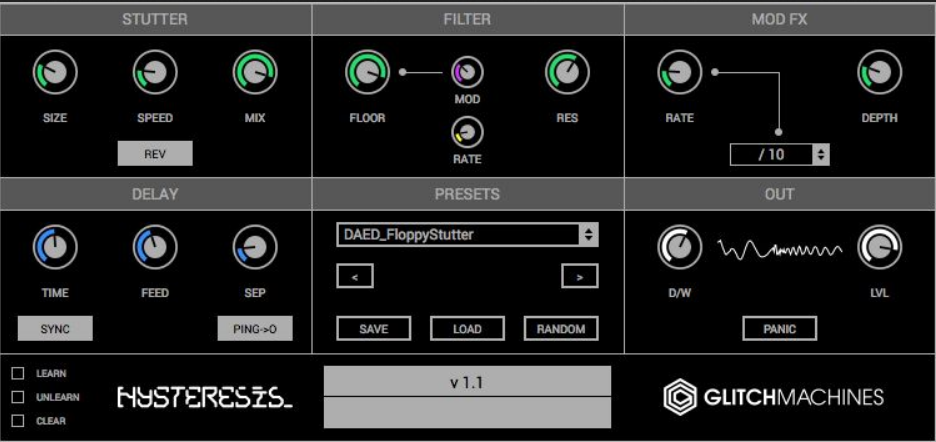This screenshot has height=442, width=936.
Task: Click the waveform display in OUT section
Action: (780, 248)
